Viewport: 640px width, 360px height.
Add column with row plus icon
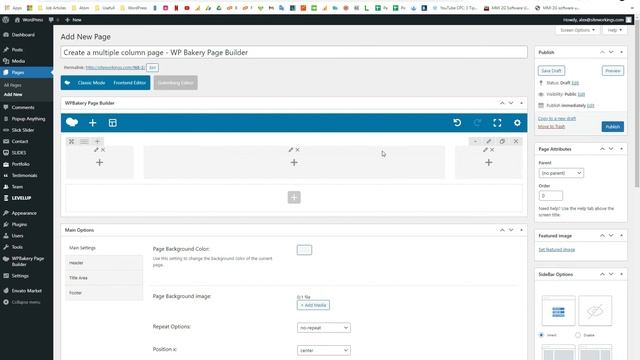(x=97, y=141)
